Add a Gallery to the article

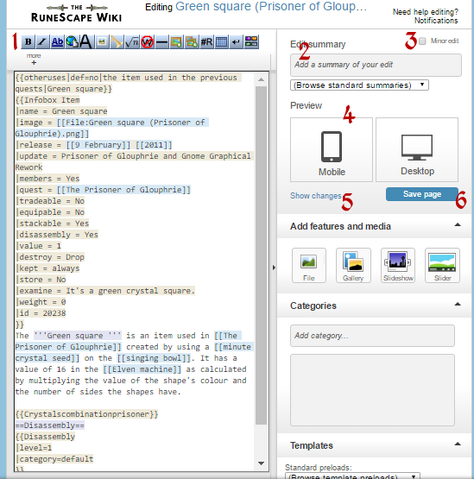coord(353,265)
